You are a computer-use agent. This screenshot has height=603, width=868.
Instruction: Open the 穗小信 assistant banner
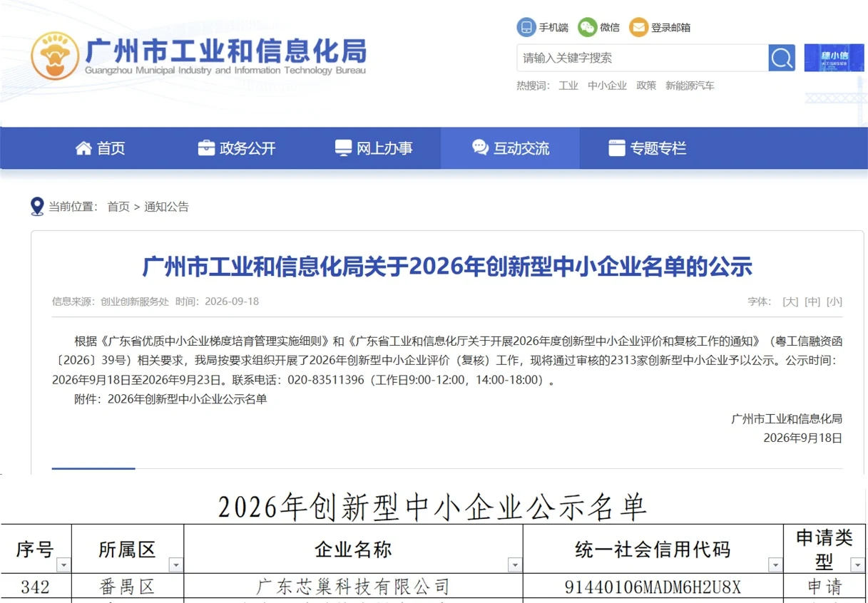834,58
